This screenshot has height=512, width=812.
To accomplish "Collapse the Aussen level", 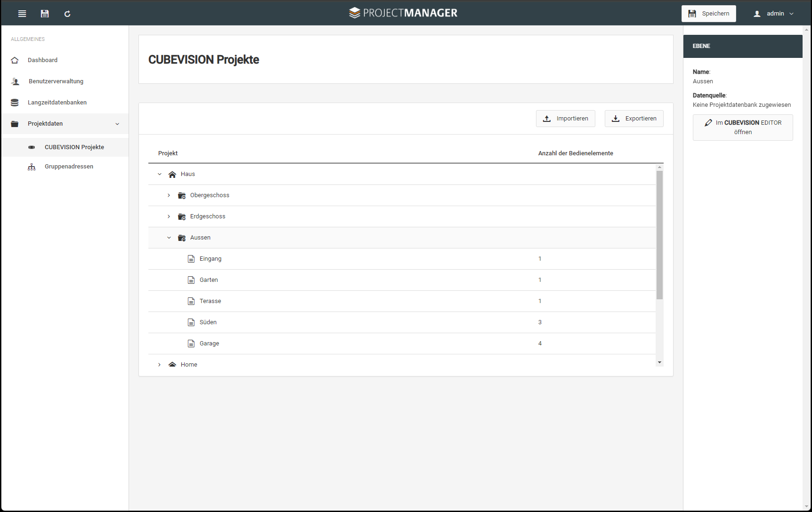I will coord(169,238).
